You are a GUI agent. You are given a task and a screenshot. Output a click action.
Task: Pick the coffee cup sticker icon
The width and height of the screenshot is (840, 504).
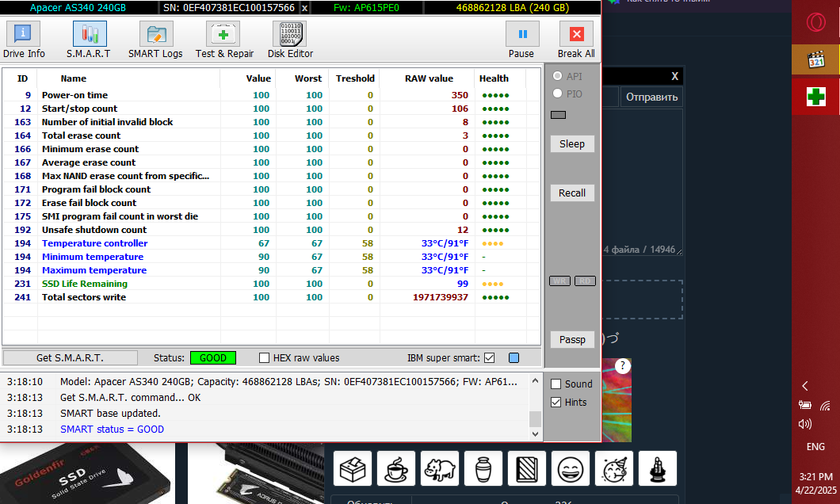pos(396,468)
